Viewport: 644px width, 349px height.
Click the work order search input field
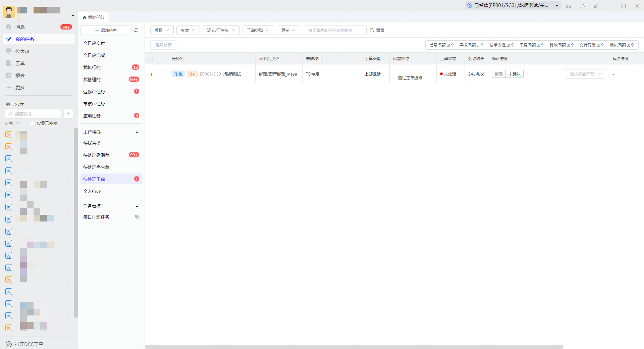tap(334, 30)
